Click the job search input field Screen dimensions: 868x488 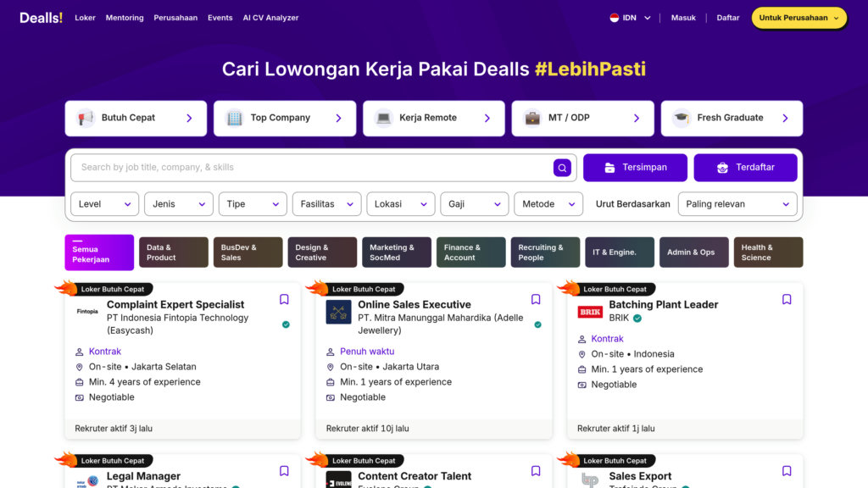point(314,168)
